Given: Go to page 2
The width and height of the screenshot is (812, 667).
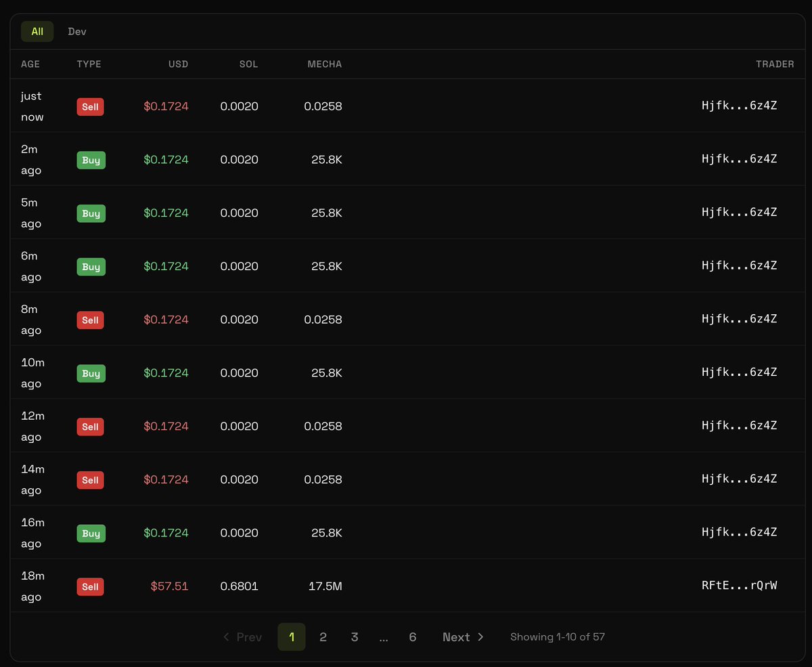Looking at the screenshot, I should tap(323, 637).
